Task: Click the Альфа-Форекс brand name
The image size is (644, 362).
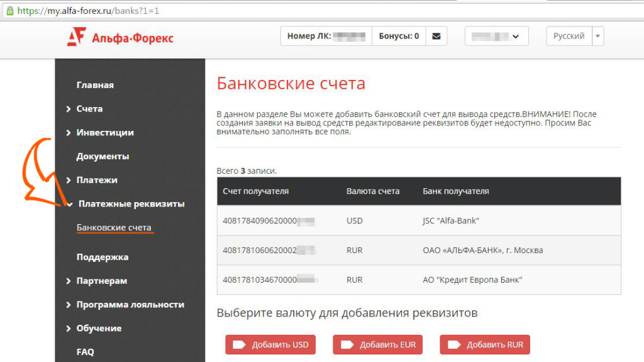Action: click(x=132, y=38)
